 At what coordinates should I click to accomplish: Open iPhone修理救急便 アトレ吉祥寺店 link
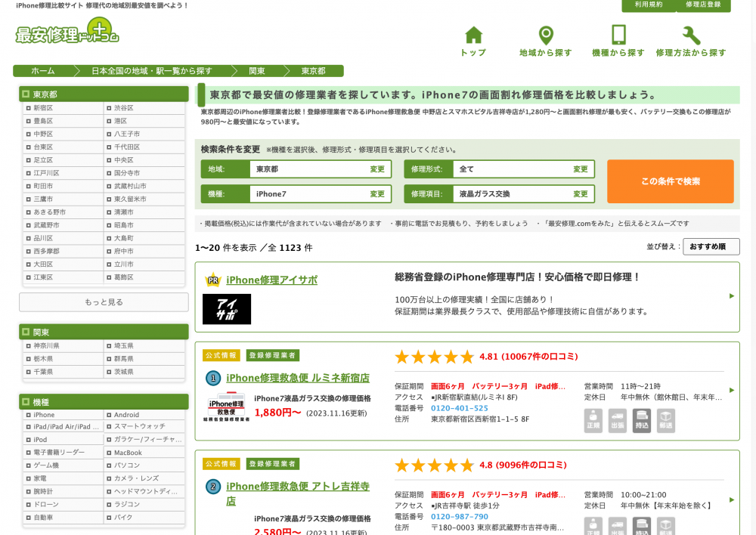pyautogui.click(x=297, y=493)
